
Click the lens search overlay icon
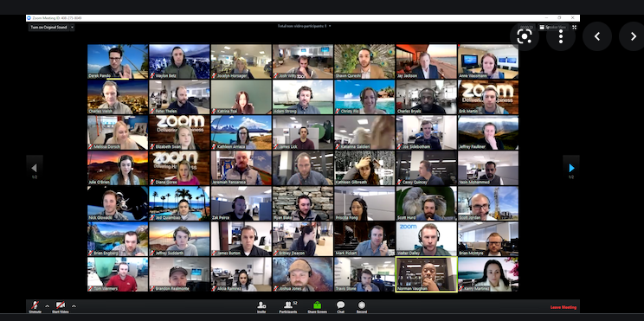coord(525,36)
